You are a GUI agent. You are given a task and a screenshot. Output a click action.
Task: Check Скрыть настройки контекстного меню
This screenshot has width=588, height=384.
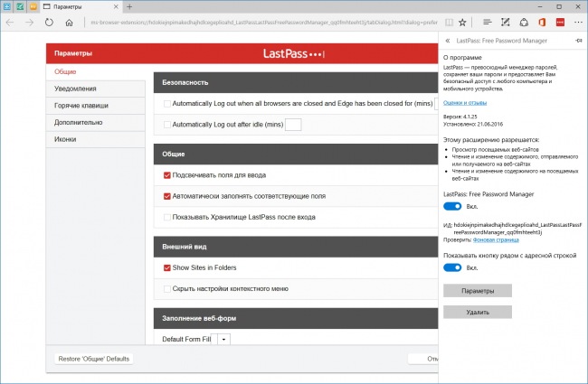click(x=167, y=289)
